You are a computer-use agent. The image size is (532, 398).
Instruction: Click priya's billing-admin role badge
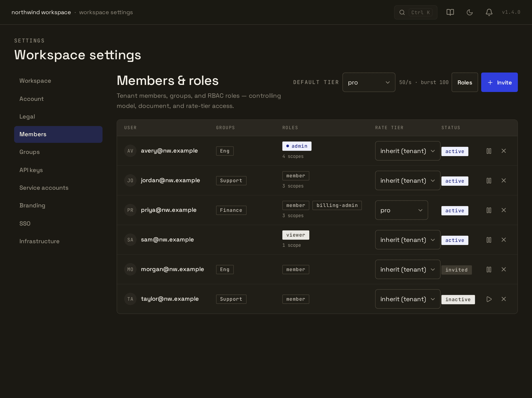[337, 205]
